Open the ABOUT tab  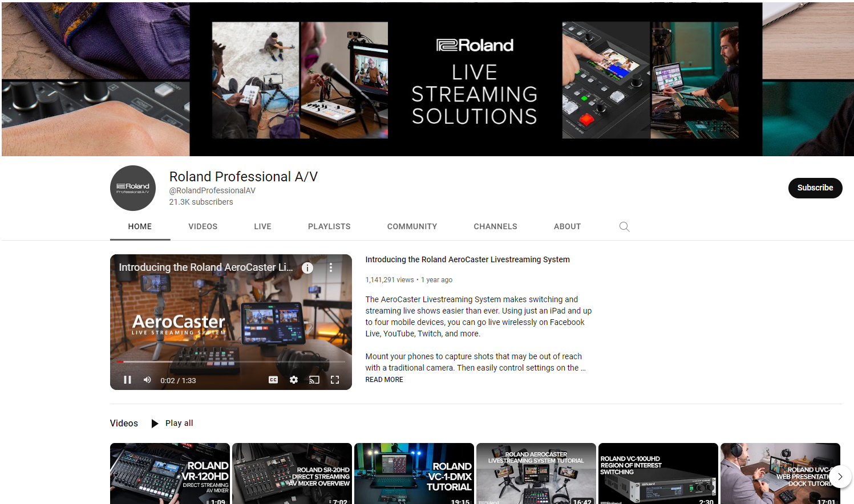(x=567, y=226)
